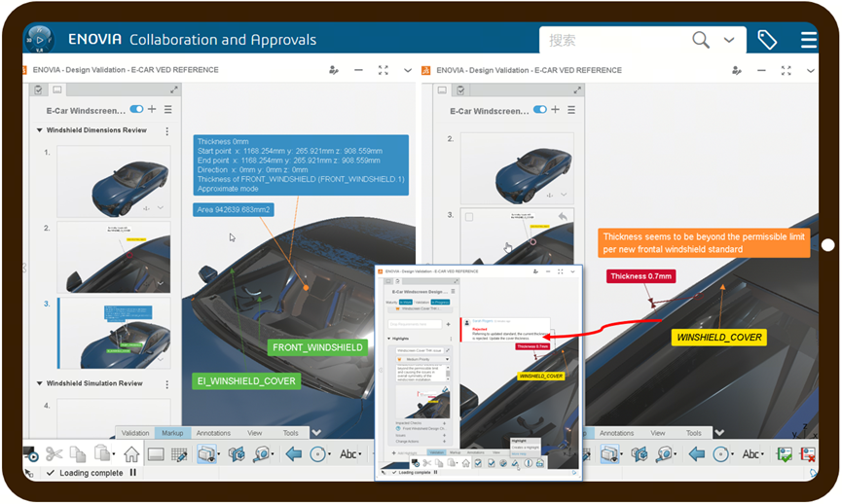
Task: Click the FRONT_WINDSHIELD green label
Action: [318, 347]
